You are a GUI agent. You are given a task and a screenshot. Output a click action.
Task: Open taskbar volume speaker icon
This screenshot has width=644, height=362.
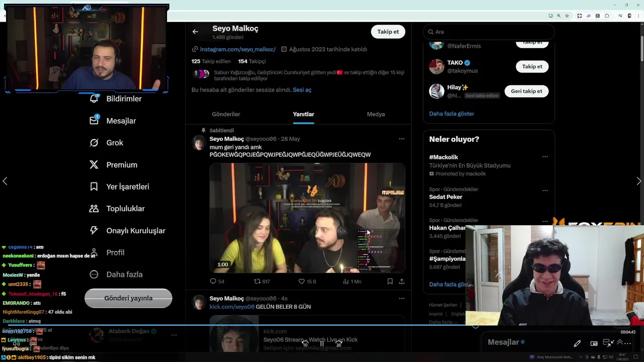pyautogui.click(x=611, y=357)
